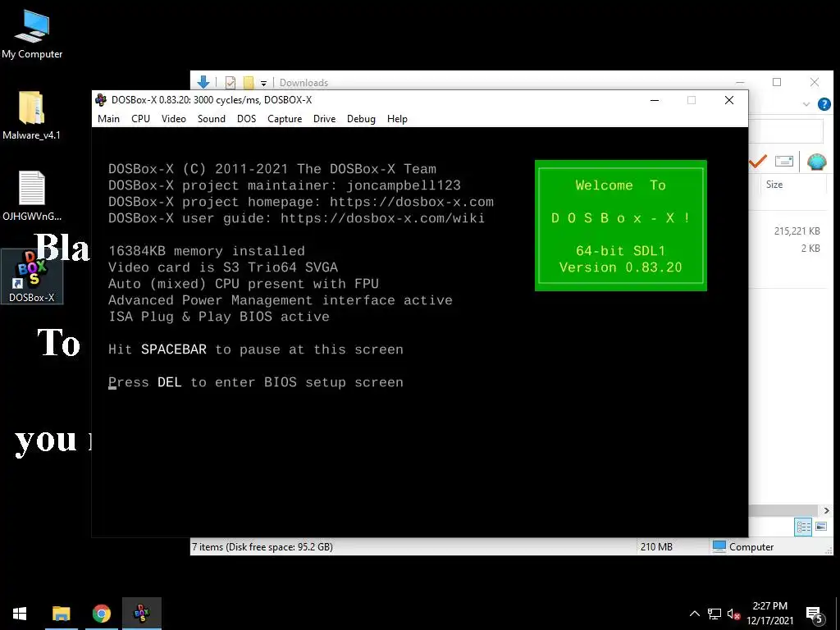Click the details pane icon in Explorer toolbar

[783, 161]
